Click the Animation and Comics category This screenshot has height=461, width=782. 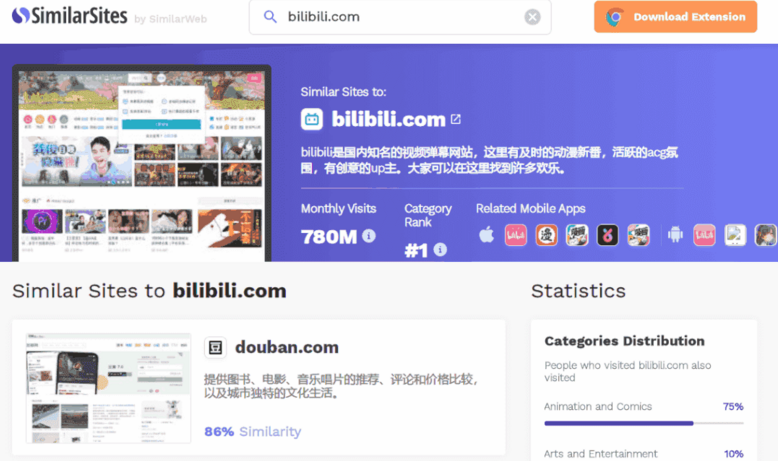pyautogui.click(x=597, y=407)
